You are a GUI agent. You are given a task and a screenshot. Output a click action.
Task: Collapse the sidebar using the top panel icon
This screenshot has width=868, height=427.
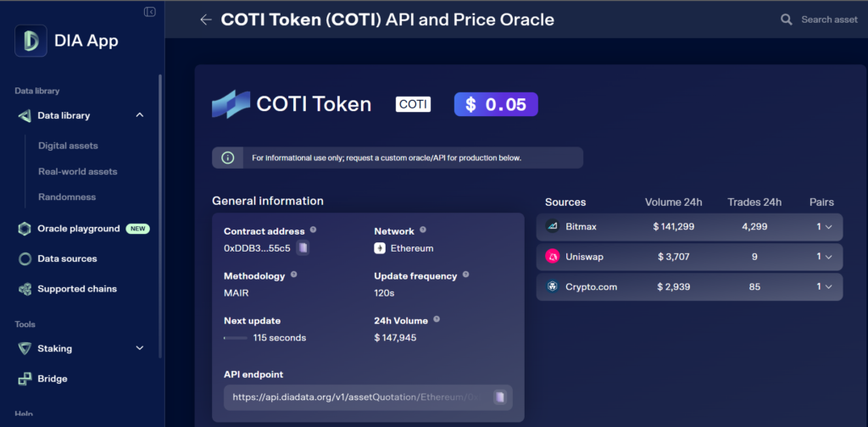tap(150, 12)
